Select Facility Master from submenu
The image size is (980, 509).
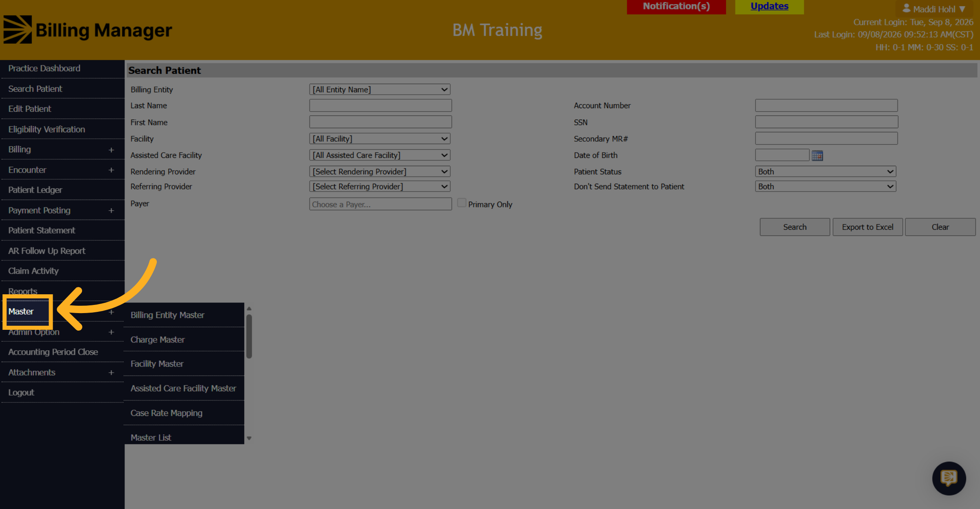pyautogui.click(x=184, y=364)
